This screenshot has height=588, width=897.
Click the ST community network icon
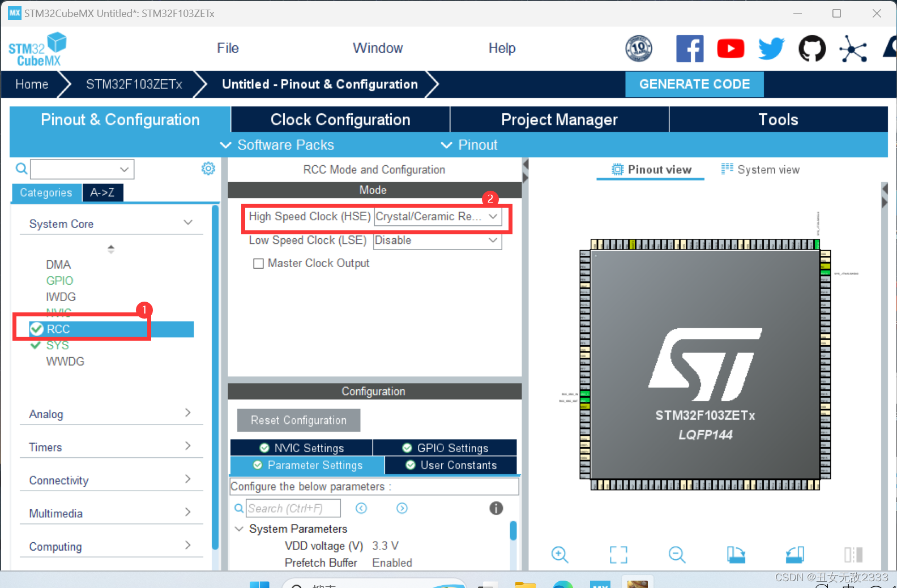tap(853, 49)
